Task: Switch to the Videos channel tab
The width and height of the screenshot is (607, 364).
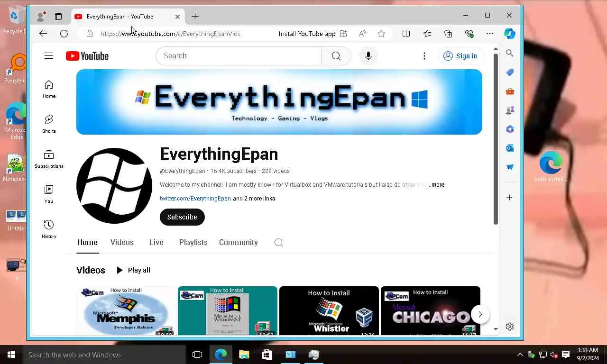Action: [x=122, y=242]
